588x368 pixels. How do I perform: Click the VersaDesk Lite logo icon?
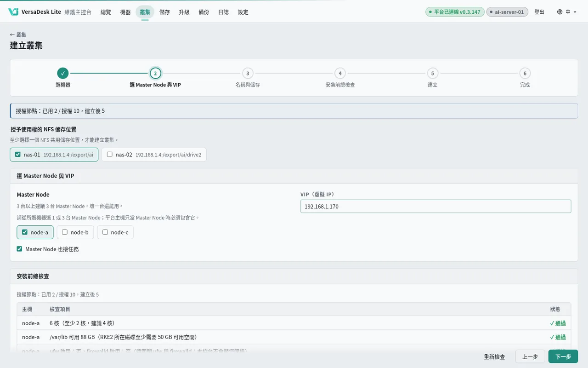13,12
